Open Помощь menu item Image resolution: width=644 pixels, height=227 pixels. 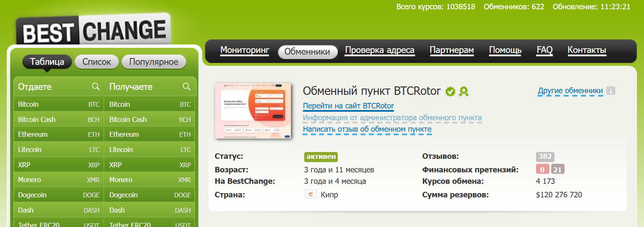(505, 50)
